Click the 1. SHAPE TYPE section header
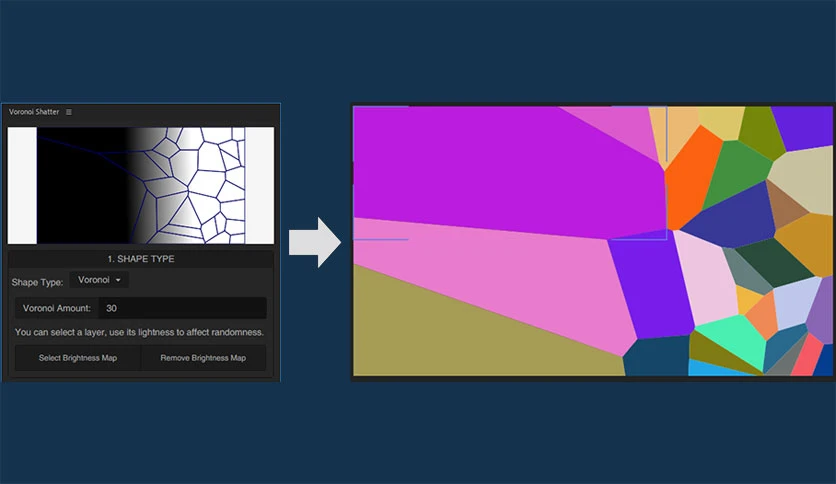 point(141,259)
